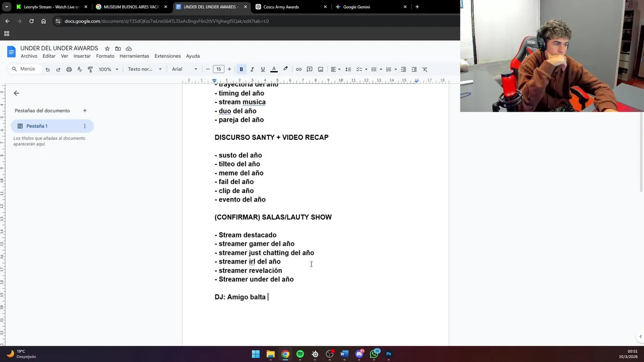Click the undo arrow in Docs toolbar

(x=47, y=69)
